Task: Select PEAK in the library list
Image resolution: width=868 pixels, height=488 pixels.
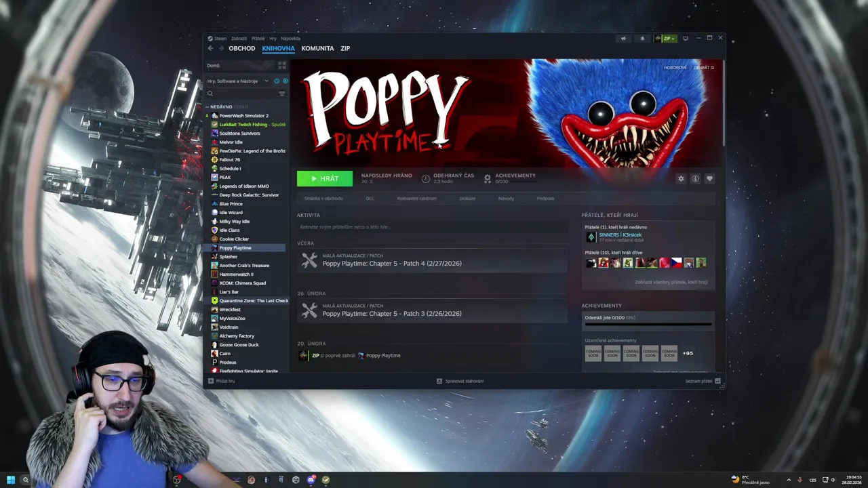Action: tap(224, 178)
